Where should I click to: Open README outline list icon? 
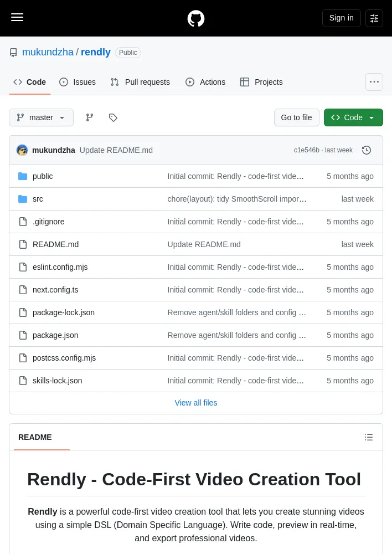click(369, 437)
